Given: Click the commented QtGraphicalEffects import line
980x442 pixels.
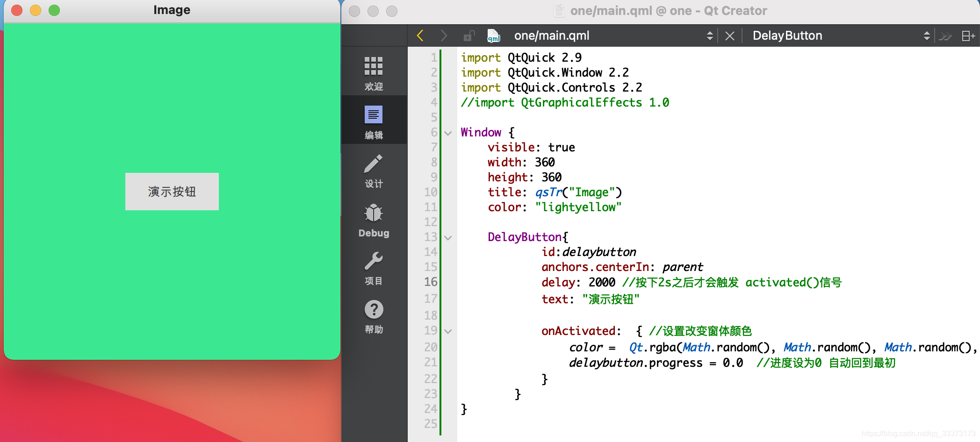Looking at the screenshot, I should (x=565, y=102).
